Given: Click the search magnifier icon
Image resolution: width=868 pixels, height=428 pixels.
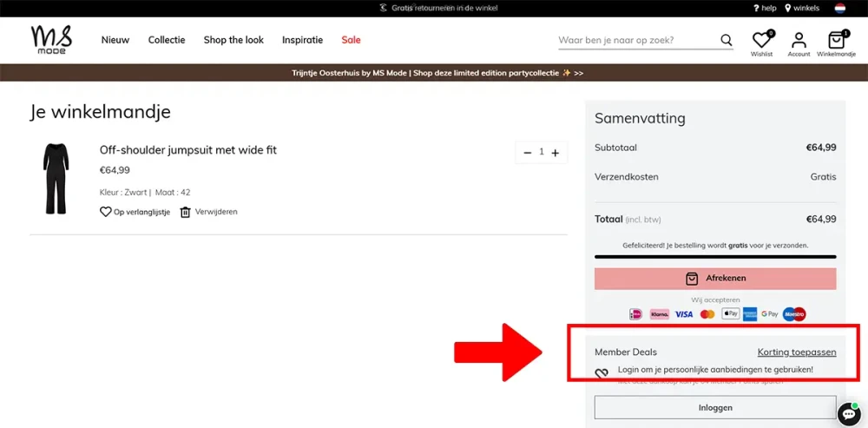Looking at the screenshot, I should [x=727, y=40].
